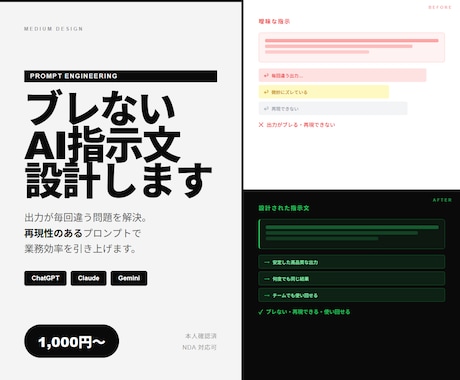Click the 曖昧な指示 heading

click(274, 21)
